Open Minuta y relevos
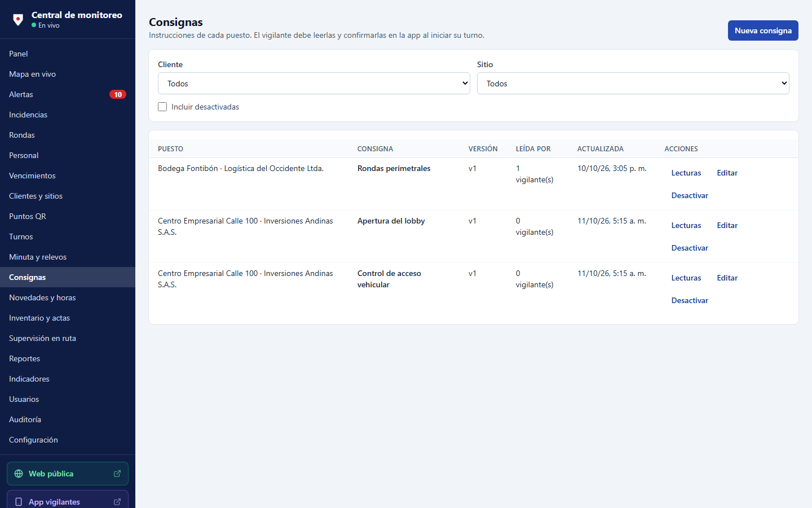 tap(68, 257)
